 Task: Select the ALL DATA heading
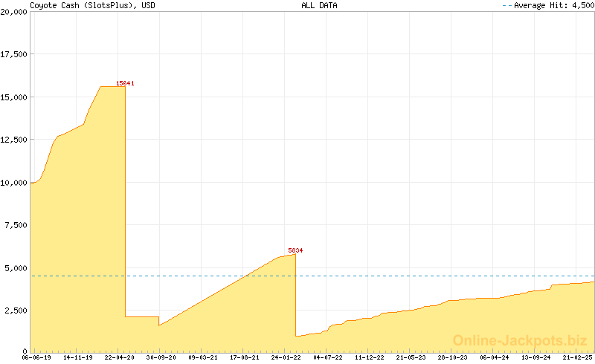pyautogui.click(x=319, y=5)
